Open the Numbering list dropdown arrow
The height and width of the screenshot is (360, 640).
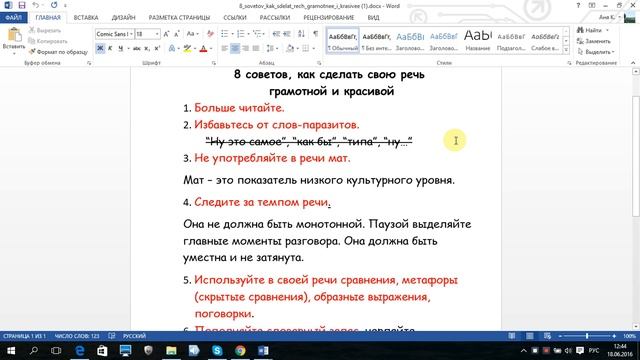(248, 34)
